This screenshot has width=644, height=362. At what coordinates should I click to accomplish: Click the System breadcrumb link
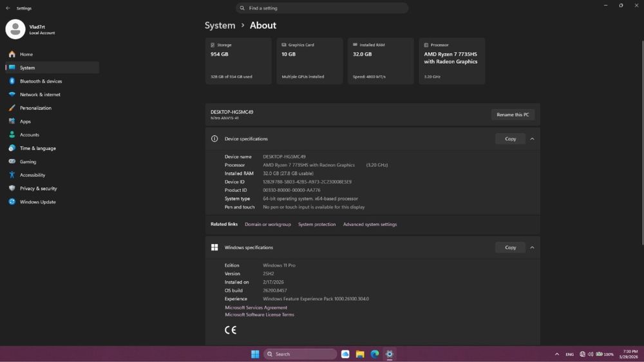220,26
